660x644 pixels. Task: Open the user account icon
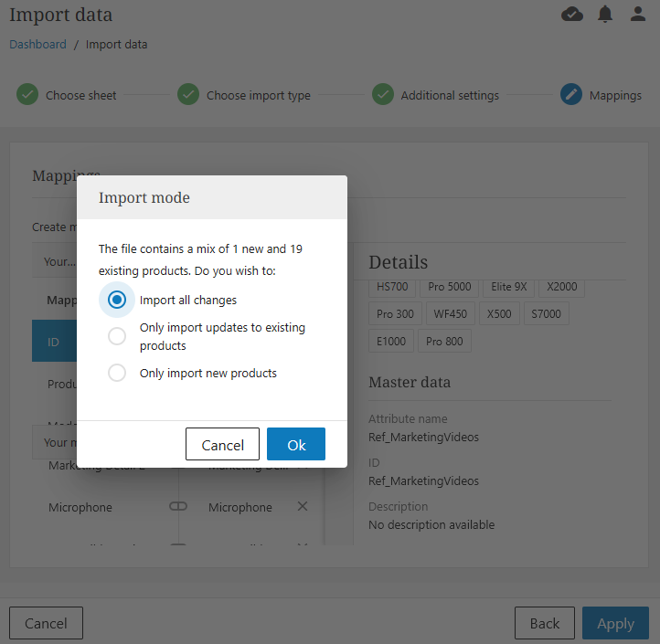point(638,14)
